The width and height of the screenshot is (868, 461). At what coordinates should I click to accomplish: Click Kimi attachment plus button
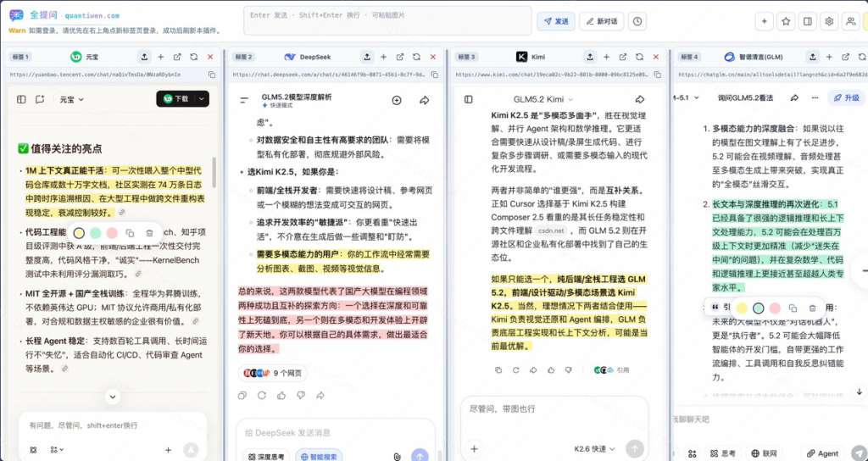(x=474, y=449)
